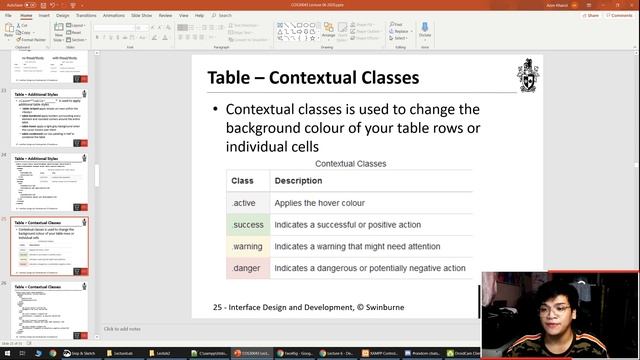The width and height of the screenshot is (640, 360).
Task: Click the 'Click to add notes' area
Action: (122, 329)
